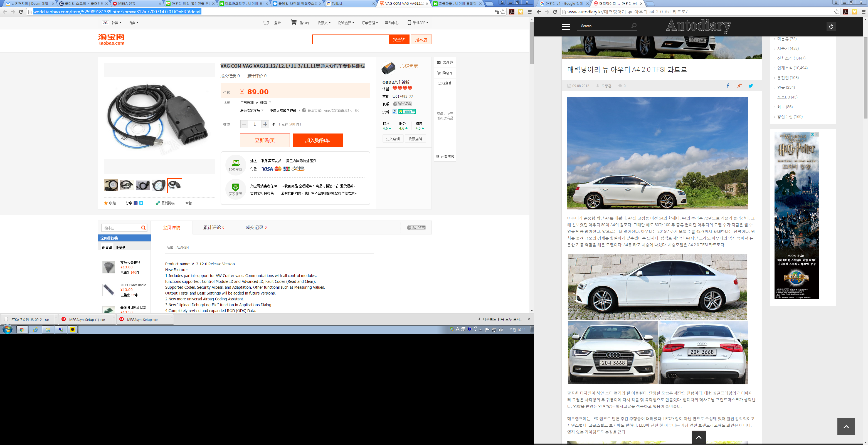Increase quantity with the plus stepper
This screenshot has height=445, width=868.
[x=265, y=124]
